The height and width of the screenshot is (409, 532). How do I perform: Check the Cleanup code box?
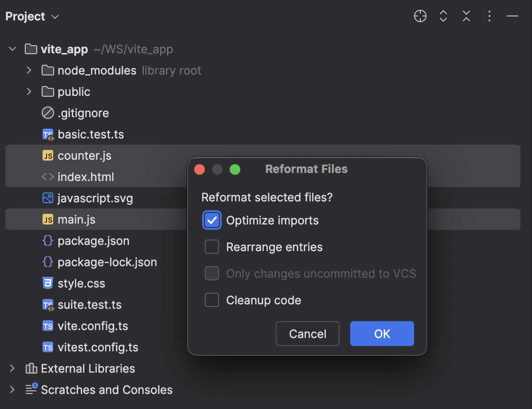pos(211,300)
